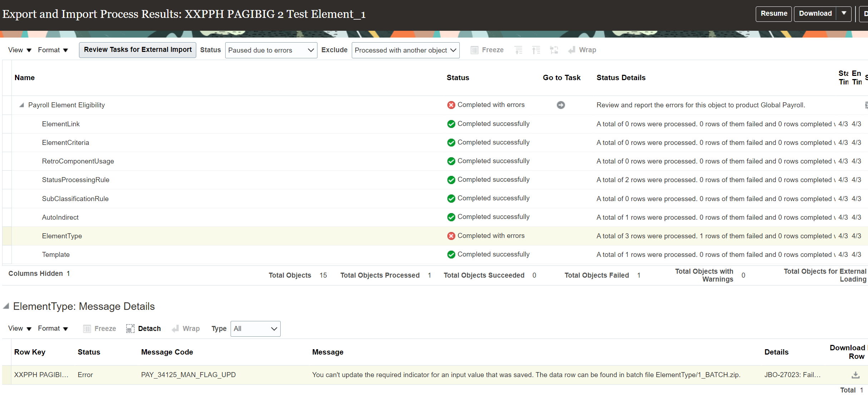Image resolution: width=868 pixels, height=395 pixels.
Task: Click the error status icon beside ElementType
Action: coord(451,235)
